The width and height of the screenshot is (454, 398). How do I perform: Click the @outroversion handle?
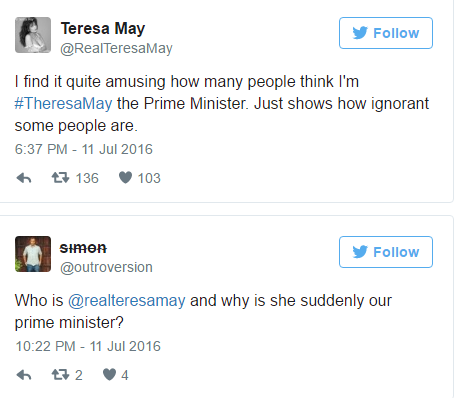[x=106, y=267]
